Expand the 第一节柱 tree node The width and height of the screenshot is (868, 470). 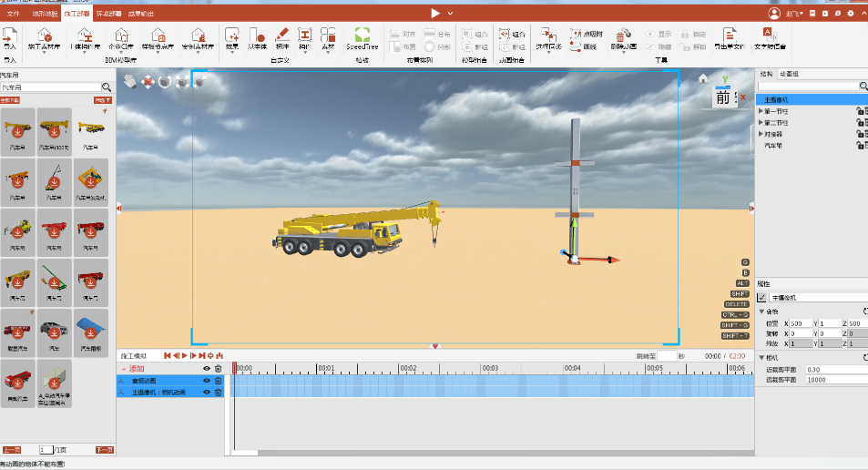(x=761, y=111)
